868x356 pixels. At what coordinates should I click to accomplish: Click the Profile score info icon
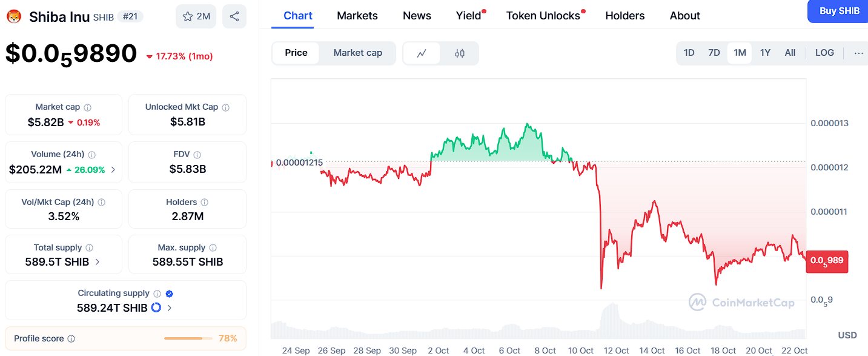(x=71, y=339)
